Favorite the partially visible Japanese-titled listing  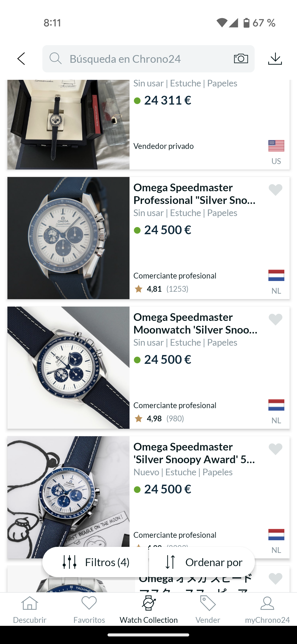[276, 578]
